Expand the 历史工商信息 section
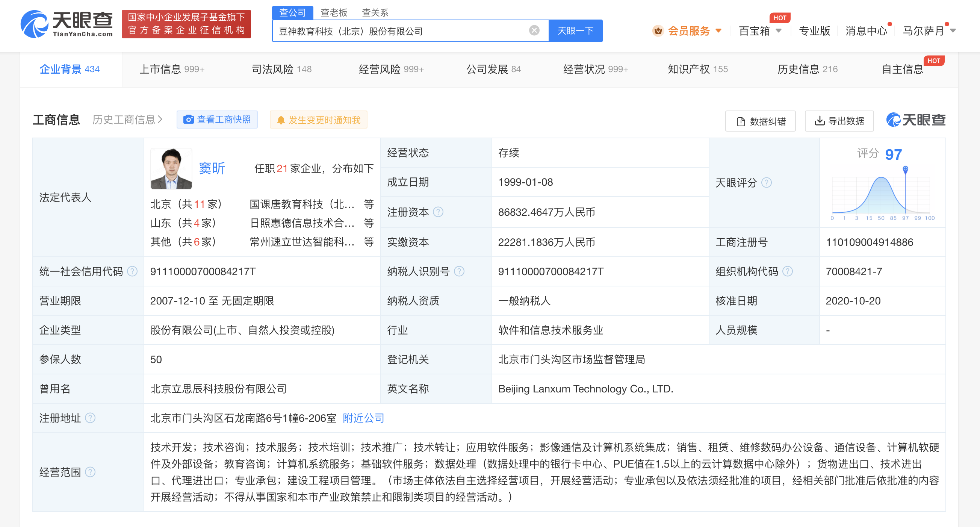Image resolution: width=980 pixels, height=527 pixels. point(126,120)
